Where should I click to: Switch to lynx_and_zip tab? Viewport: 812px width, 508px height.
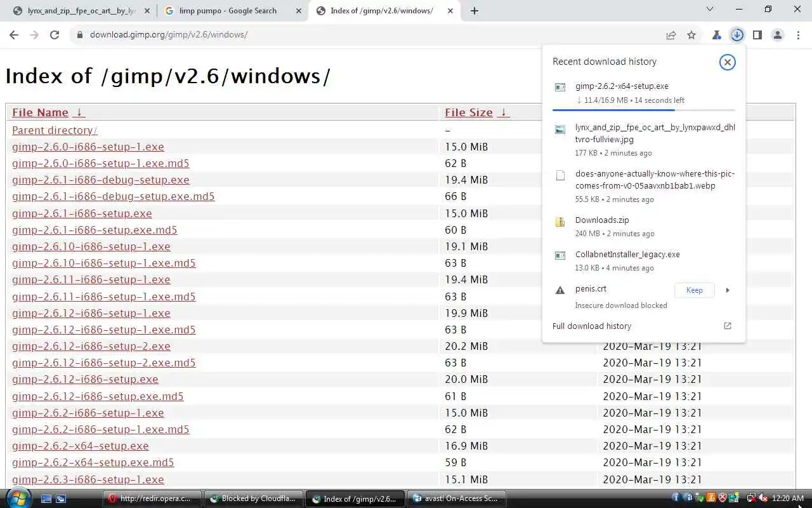coord(82,11)
